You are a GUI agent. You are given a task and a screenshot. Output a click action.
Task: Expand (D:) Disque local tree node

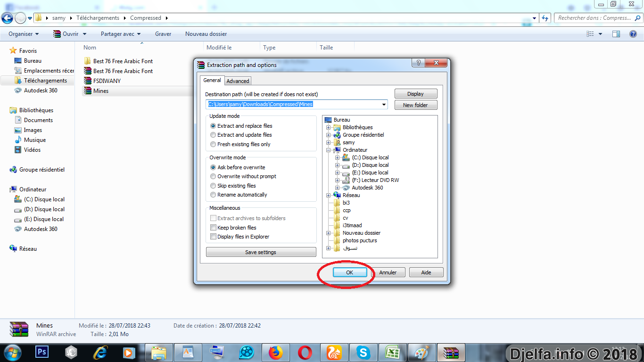pos(338,165)
